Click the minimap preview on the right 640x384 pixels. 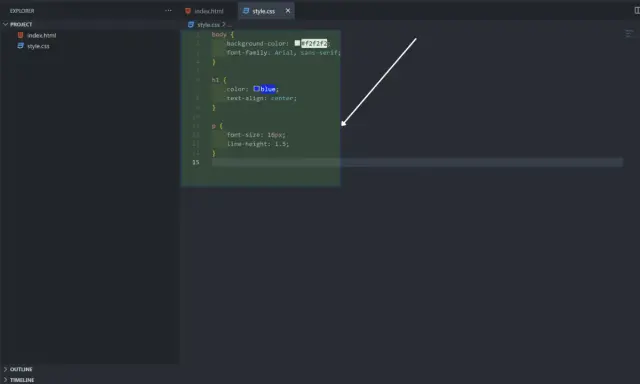[629, 33]
